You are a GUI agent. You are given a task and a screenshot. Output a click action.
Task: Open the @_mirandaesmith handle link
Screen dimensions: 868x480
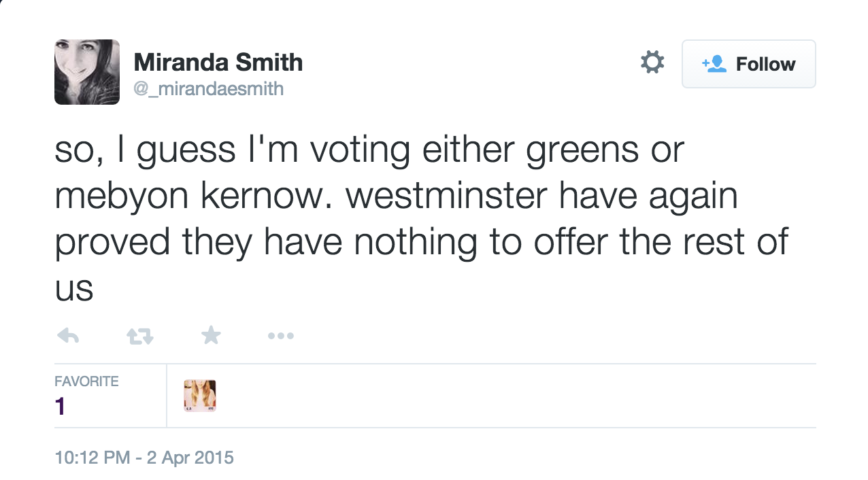click(208, 88)
